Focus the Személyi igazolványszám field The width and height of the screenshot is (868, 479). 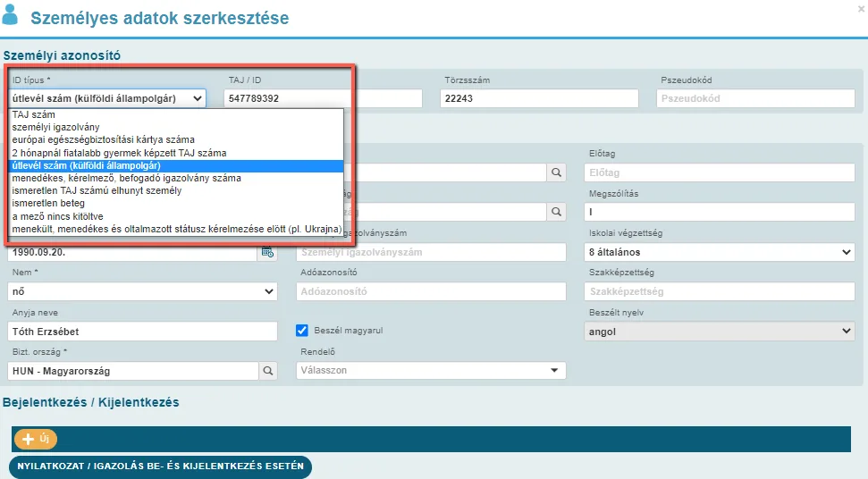point(431,252)
